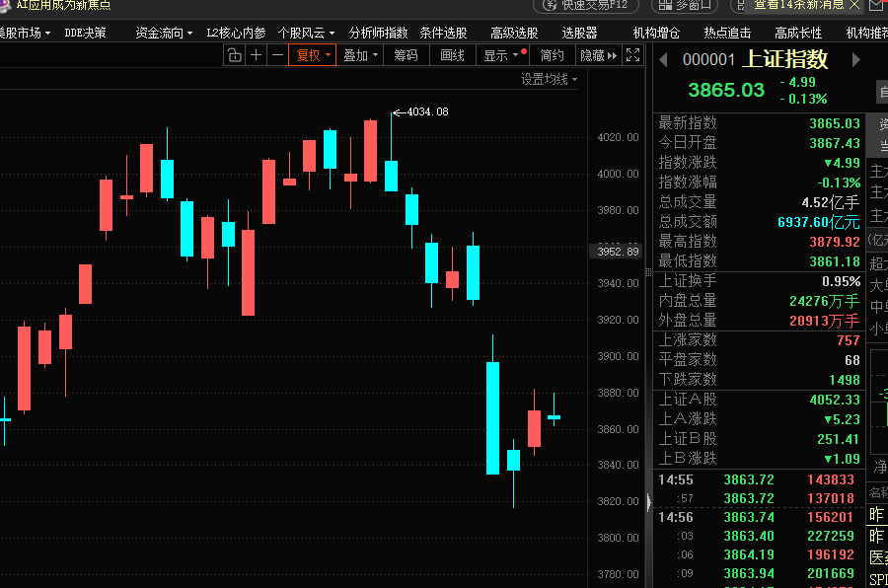The height and width of the screenshot is (588, 888).
Task: Enter fullscreen chart mode icon
Action: [633, 55]
